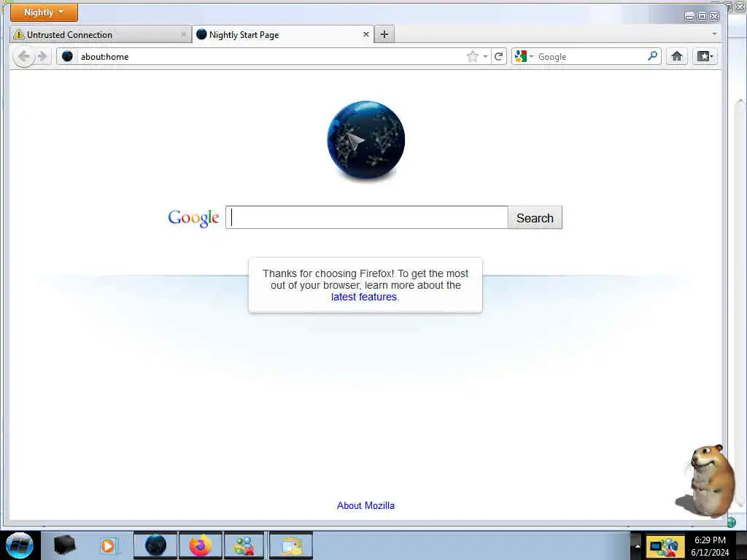The height and width of the screenshot is (560, 747).
Task: Click the toolbar search magnifier icon
Action: 653,56
